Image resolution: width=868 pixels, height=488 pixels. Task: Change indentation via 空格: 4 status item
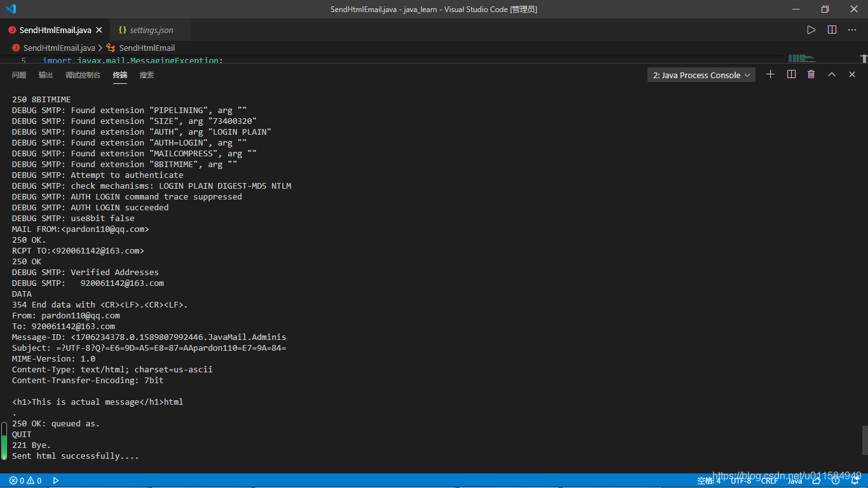(x=709, y=480)
